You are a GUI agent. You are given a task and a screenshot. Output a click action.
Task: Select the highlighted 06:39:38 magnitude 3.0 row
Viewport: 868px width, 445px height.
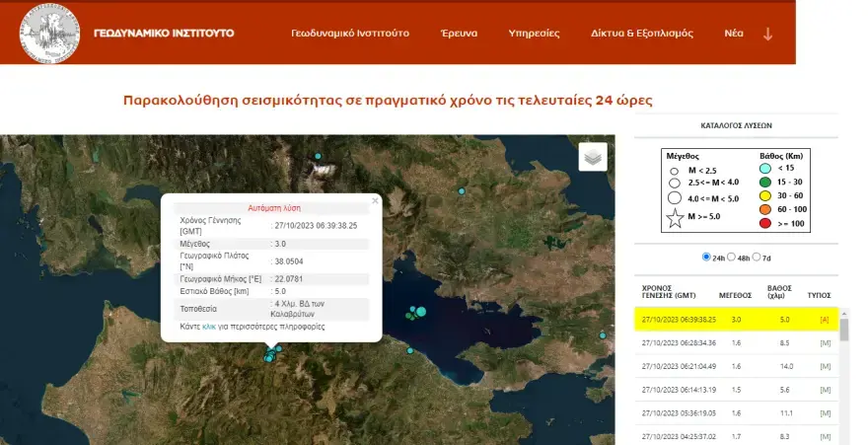click(x=734, y=320)
